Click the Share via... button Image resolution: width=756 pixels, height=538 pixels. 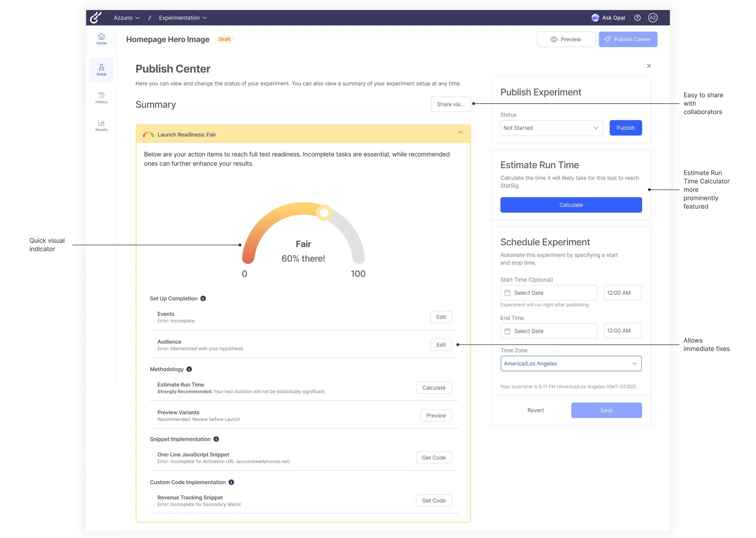coord(451,104)
